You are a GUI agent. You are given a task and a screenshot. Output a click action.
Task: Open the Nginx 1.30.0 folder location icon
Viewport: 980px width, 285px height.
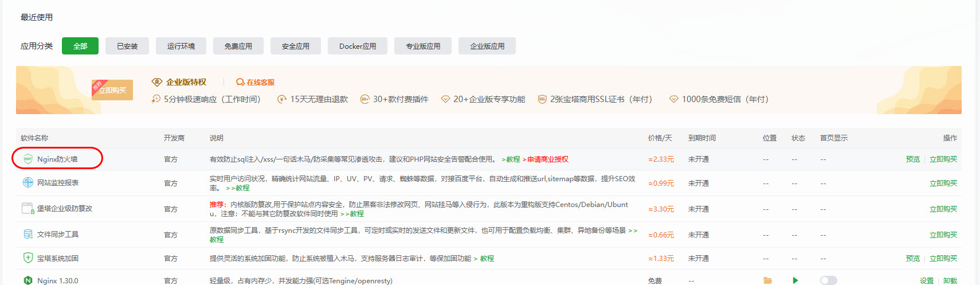pyautogui.click(x=767, y=280)
